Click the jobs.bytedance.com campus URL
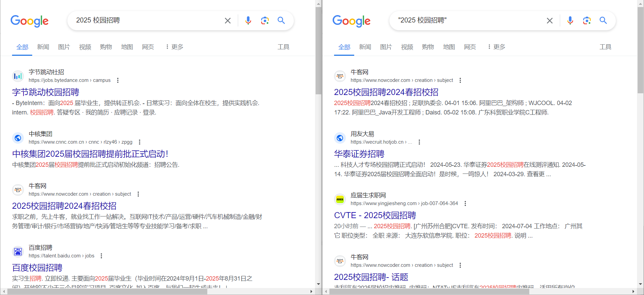Viewport: 644px width, 295px height. click(x=69, y=80)
